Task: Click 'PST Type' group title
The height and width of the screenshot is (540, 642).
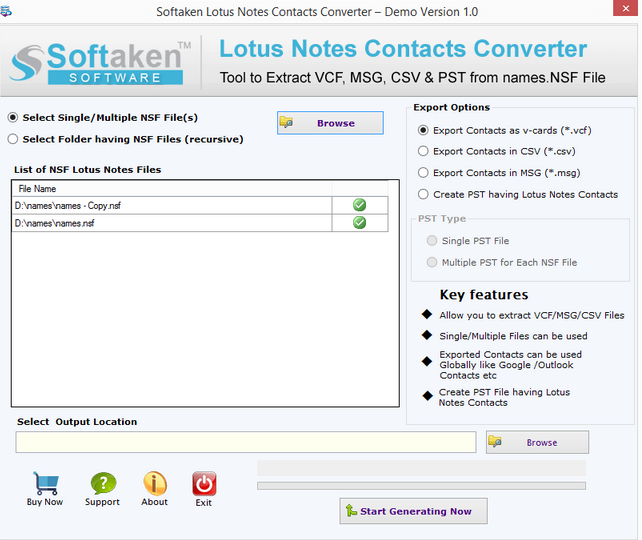Action: [x=442, y=219]
